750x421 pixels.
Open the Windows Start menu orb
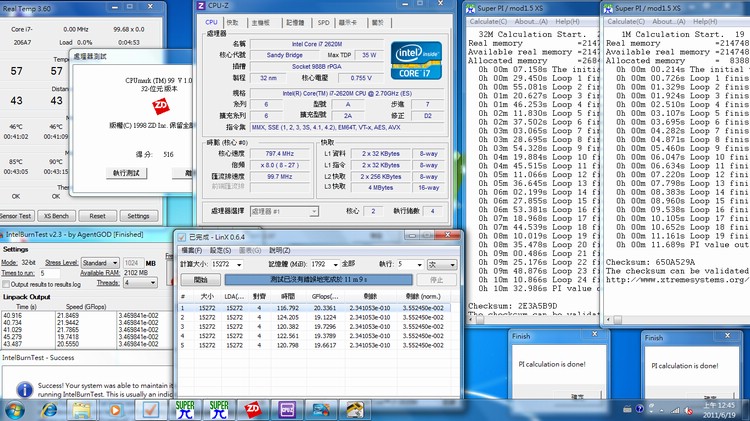coord(15,410)
